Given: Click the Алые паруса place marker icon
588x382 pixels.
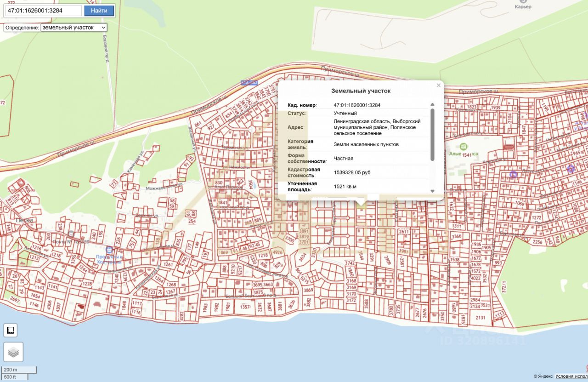Looking at the screenshot, I should coord(464,147).
